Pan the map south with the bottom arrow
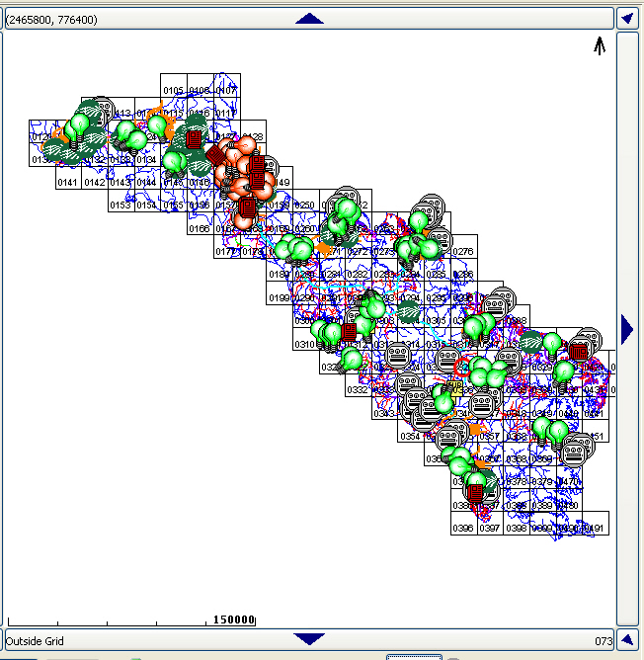Viewport: 644px width, 660px height. coord(309,639)
